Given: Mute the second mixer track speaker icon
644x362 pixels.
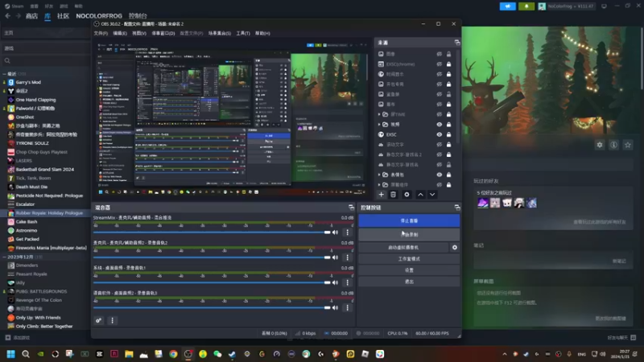Looking at the screenshot, I should point(336,257).
